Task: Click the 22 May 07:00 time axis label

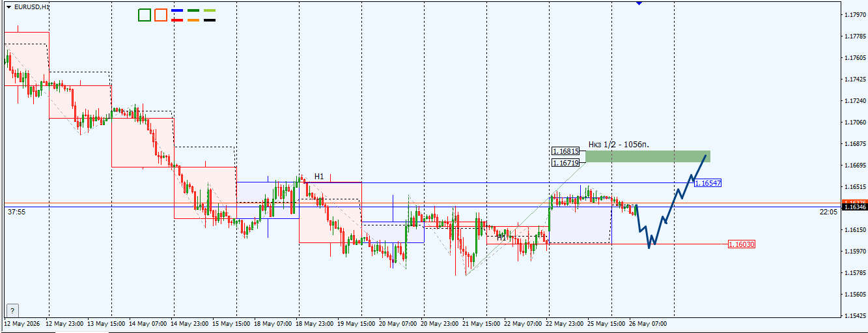Action: click(523, 323)
